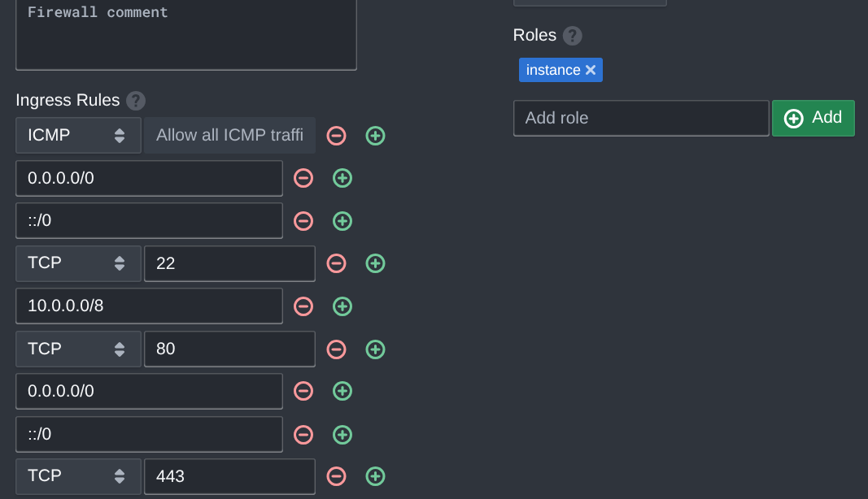Remove the instance role tag

coord(591,70)
